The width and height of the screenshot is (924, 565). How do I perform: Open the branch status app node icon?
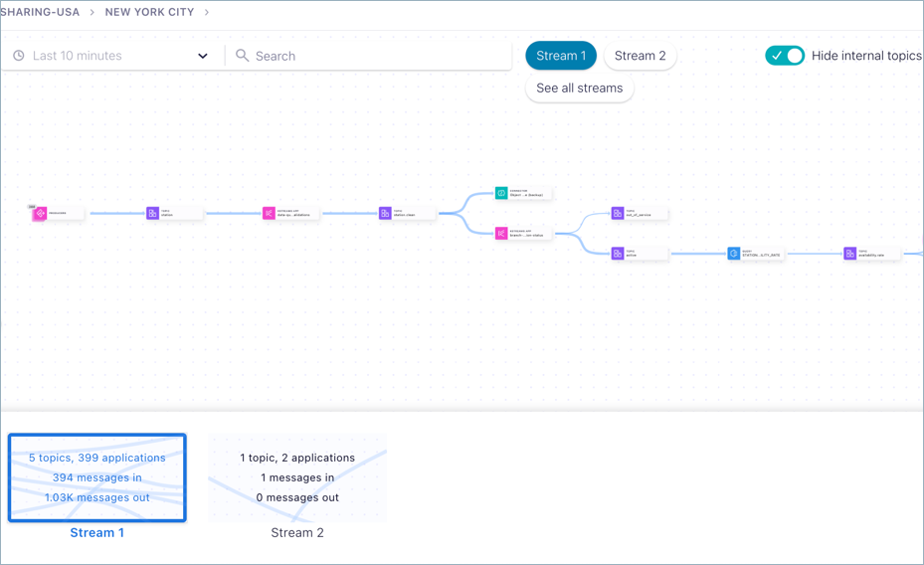[x=501, y=234]
